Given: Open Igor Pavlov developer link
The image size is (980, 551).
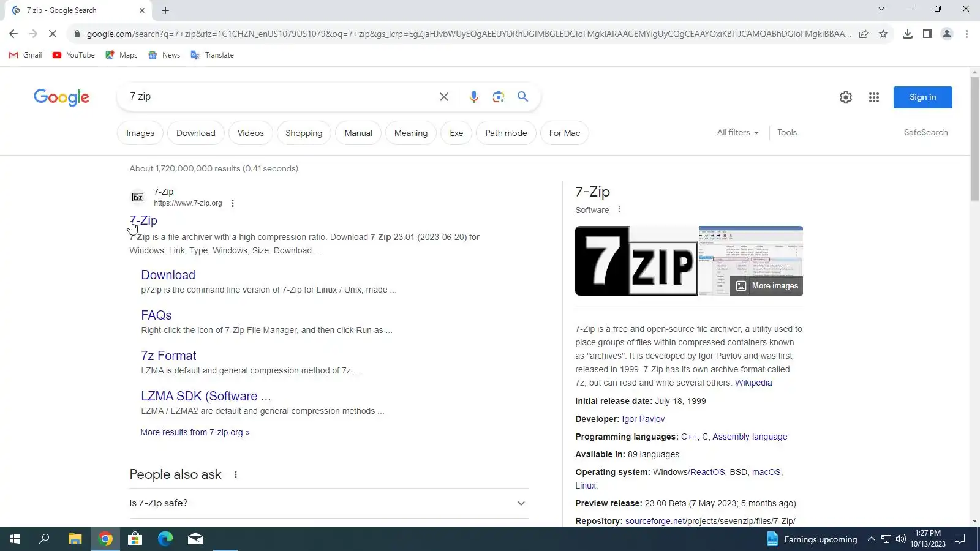Looking at the screenshot, I should pyautogui.click(x=643, y=419).
